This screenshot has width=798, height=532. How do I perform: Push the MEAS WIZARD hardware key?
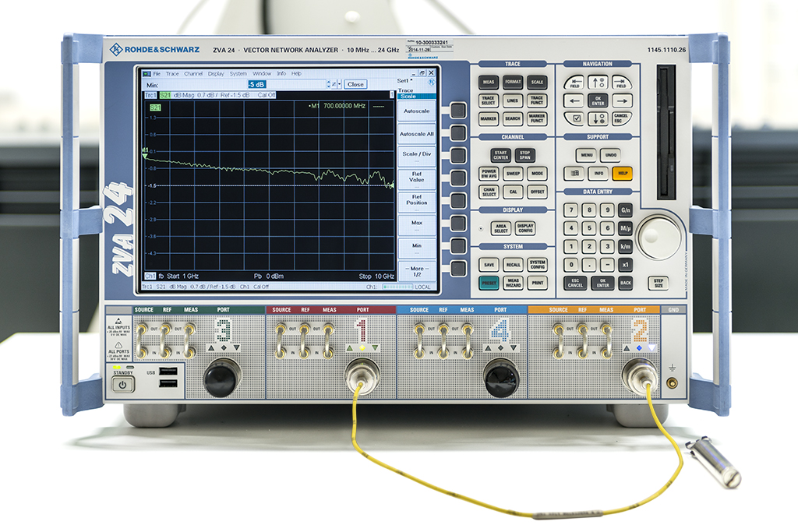click(x=513, y=283)
